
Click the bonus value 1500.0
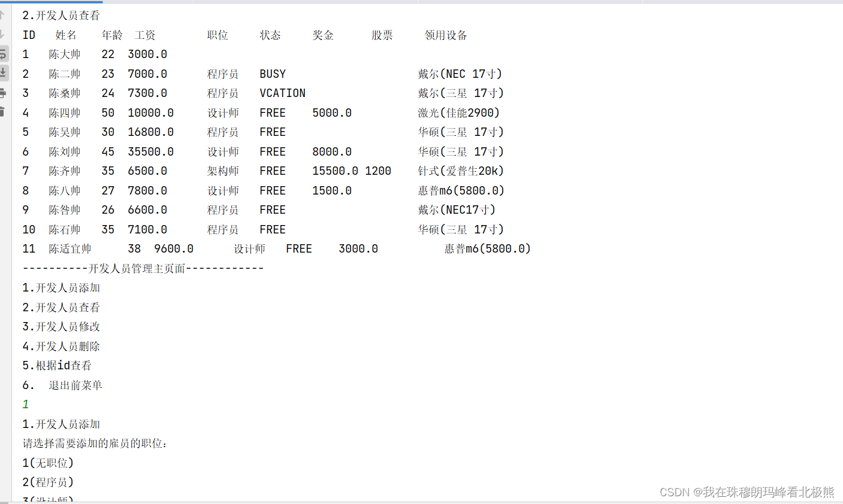tap(332, 190)
